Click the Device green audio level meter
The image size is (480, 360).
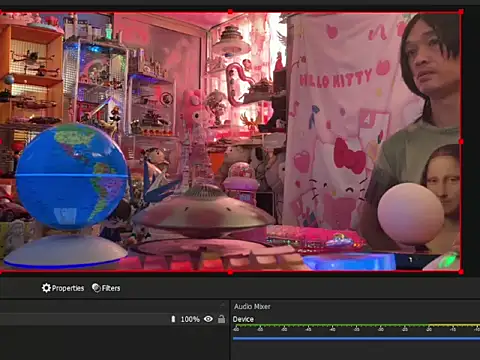[356, 325]
